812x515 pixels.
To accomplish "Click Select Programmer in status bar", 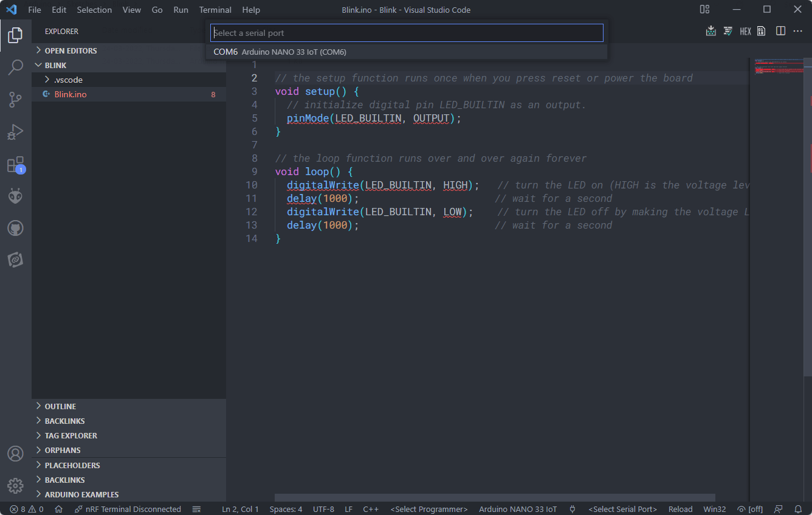I will tap(429, 509).
